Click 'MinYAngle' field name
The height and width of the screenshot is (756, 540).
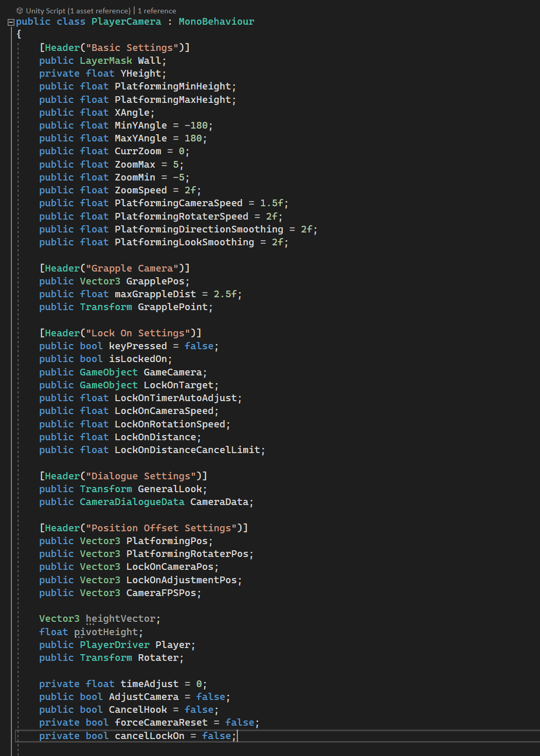[141, 125]
